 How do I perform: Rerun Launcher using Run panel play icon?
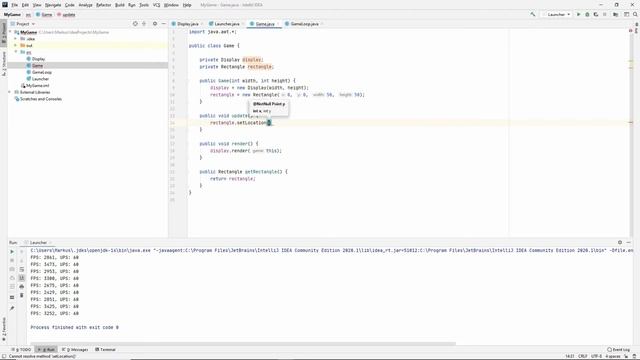click(x=12, y=252)
